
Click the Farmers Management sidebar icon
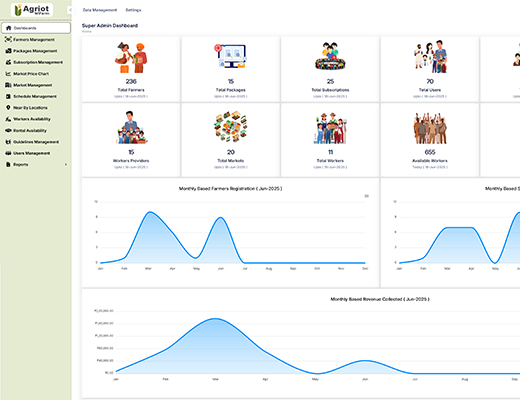pos(8,39)
